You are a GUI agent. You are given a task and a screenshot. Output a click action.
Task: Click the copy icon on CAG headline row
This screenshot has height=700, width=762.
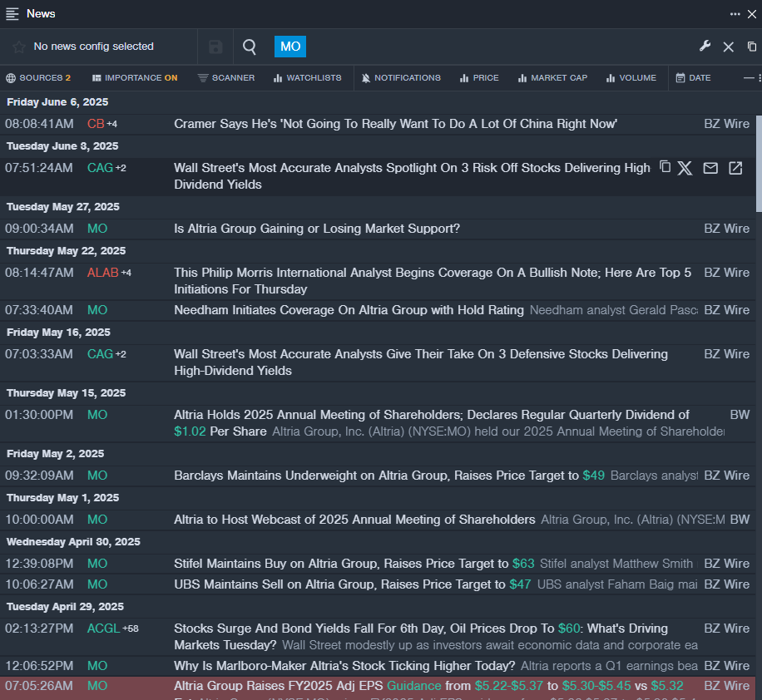point(665,167)
